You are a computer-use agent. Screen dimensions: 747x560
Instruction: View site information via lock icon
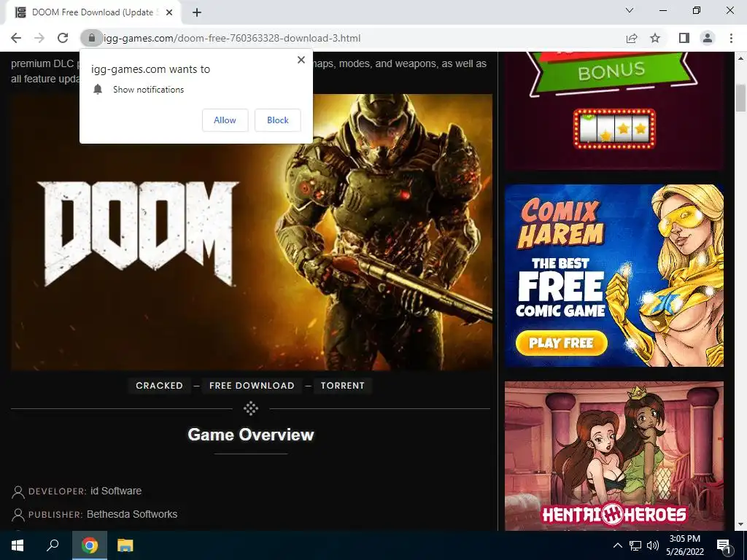click(x=91, y=38)
